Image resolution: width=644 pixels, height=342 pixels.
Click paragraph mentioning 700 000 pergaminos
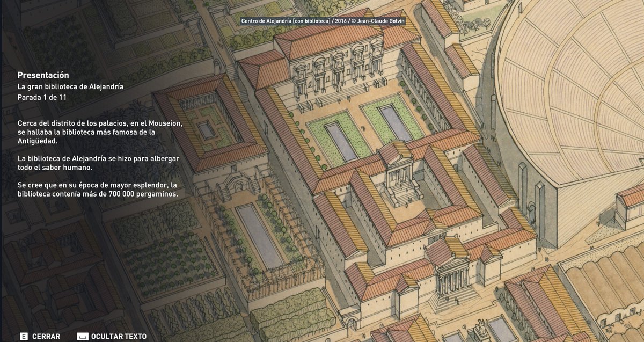point(97,190)
